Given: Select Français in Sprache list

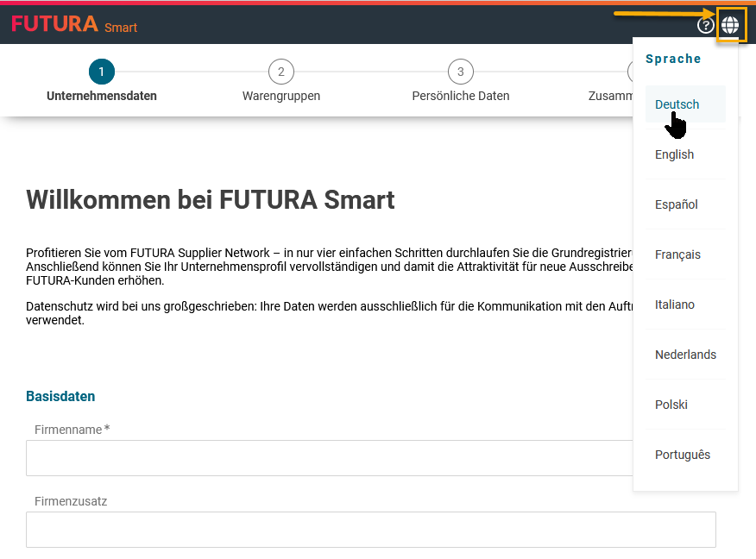Looking at the screenshot, I should click(677, 254).
